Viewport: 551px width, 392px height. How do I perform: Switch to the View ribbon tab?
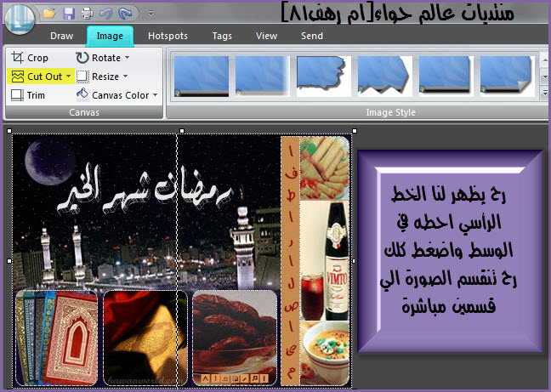click(266, 36)
